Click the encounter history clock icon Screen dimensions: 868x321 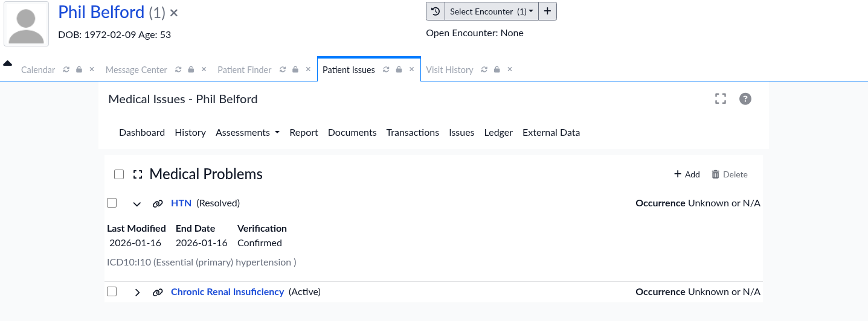pyautogui.click(x=436, y=11)
